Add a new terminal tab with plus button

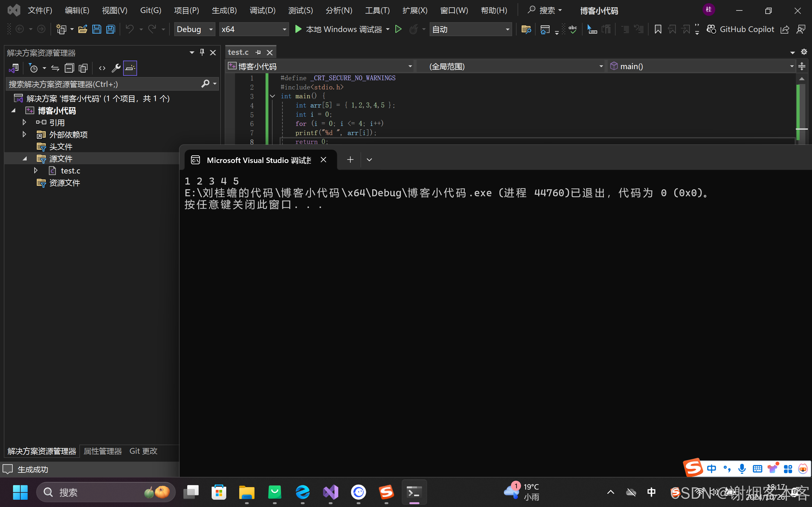[x=350, y=159]
